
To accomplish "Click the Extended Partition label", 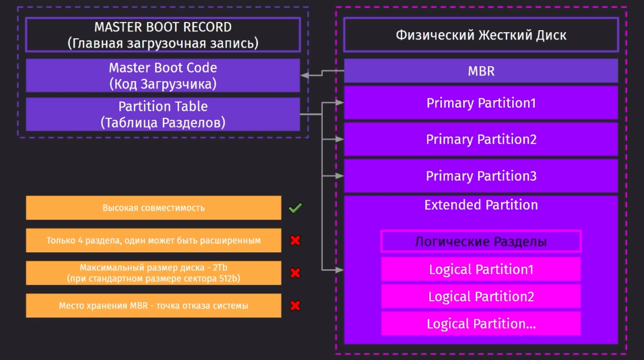I will click(481, 205).
